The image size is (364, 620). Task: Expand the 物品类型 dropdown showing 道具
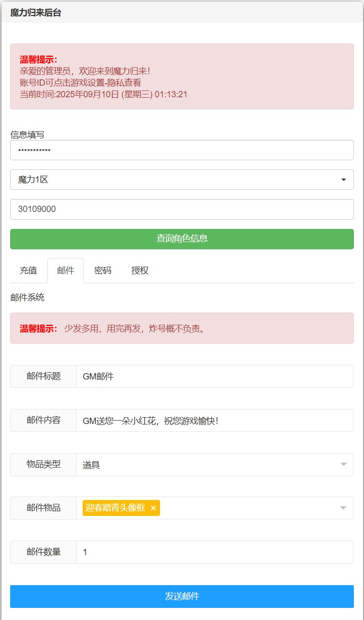[x=215, y=465]
